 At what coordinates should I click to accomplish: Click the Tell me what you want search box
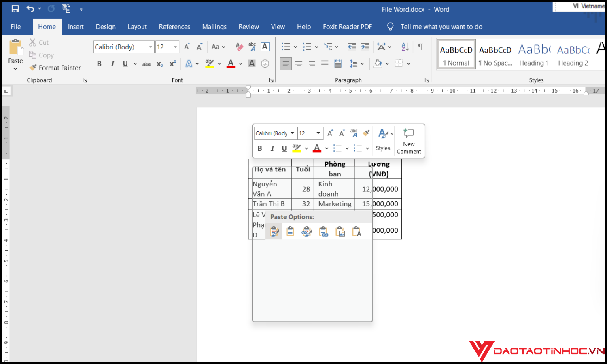click(441, 27)
